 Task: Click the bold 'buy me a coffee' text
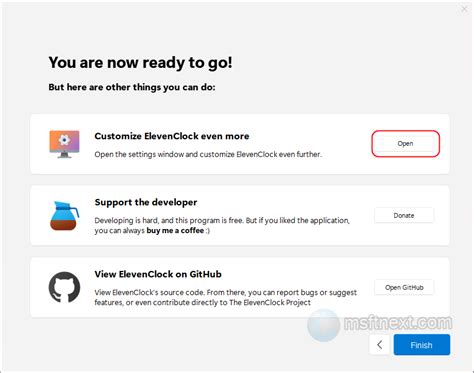[175, 230]
